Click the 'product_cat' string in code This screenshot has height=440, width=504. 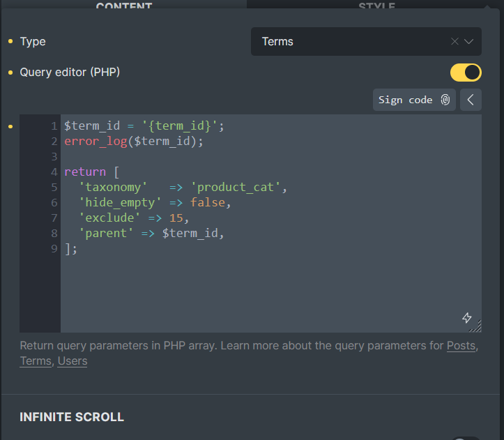pos(236,187)
